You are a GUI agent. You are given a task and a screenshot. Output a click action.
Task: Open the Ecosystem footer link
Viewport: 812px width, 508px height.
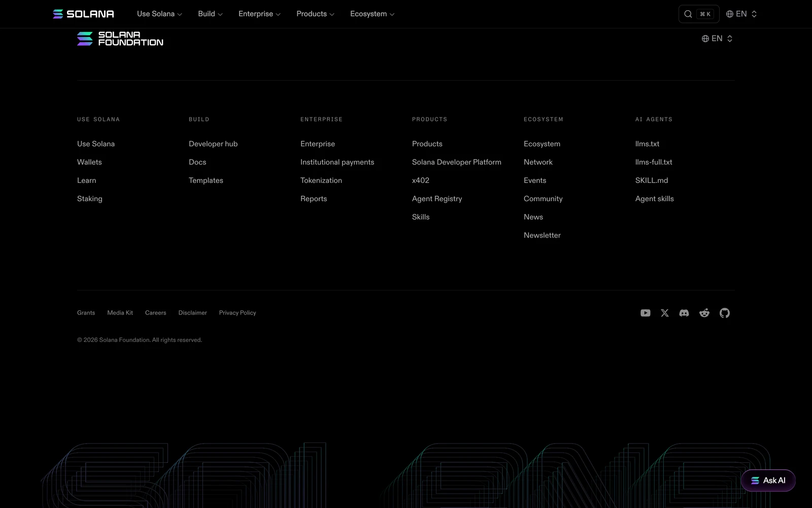point(542,144)
